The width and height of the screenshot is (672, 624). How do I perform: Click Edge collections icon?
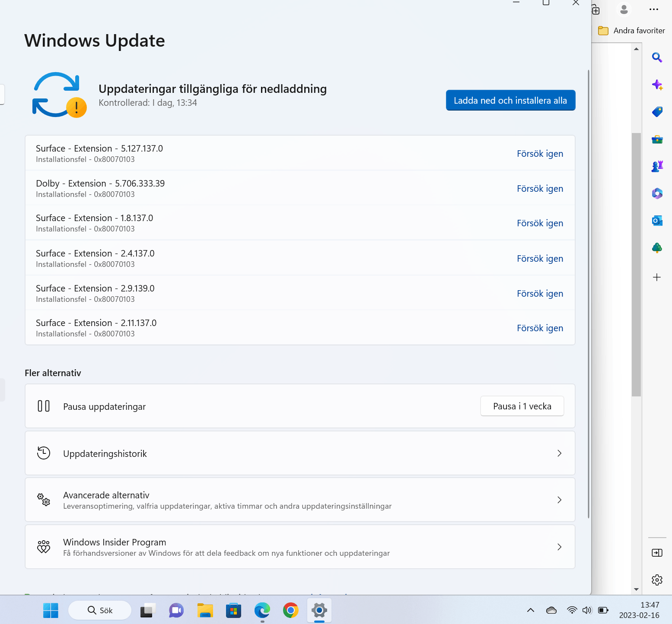click(596, 10)
